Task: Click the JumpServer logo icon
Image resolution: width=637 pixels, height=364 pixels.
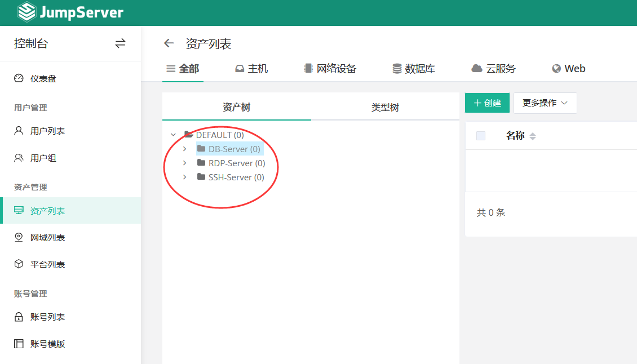Action: pos(27,12)
